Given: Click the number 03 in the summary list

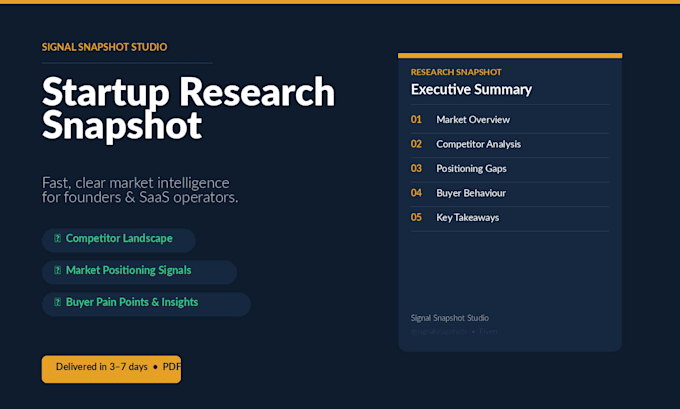Looking at the screenshot, I should pyautogui.click(x=416, y=168).
